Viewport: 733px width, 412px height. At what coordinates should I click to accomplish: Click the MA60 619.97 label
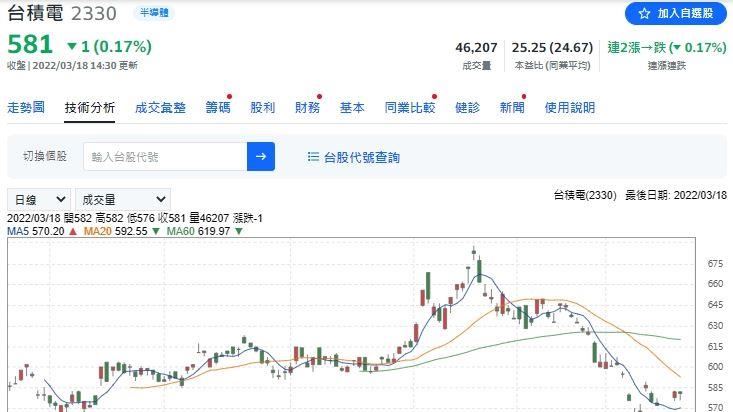(198, 231)
